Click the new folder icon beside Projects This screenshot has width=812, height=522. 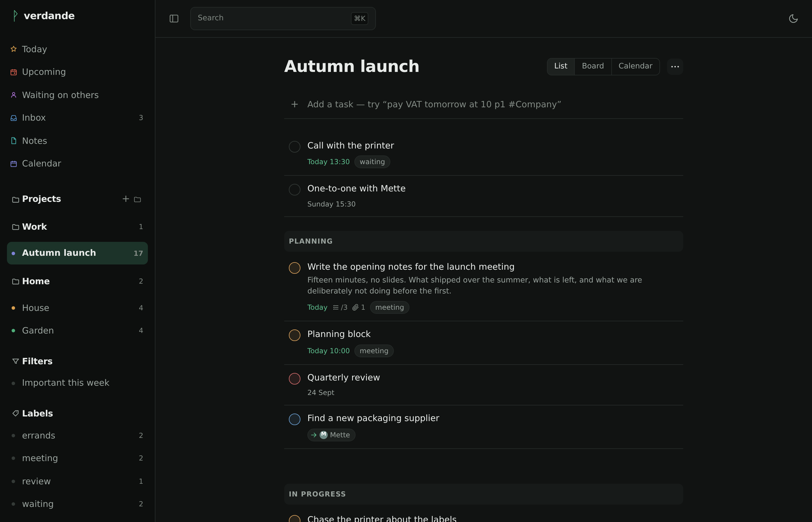tap(137, 199)
